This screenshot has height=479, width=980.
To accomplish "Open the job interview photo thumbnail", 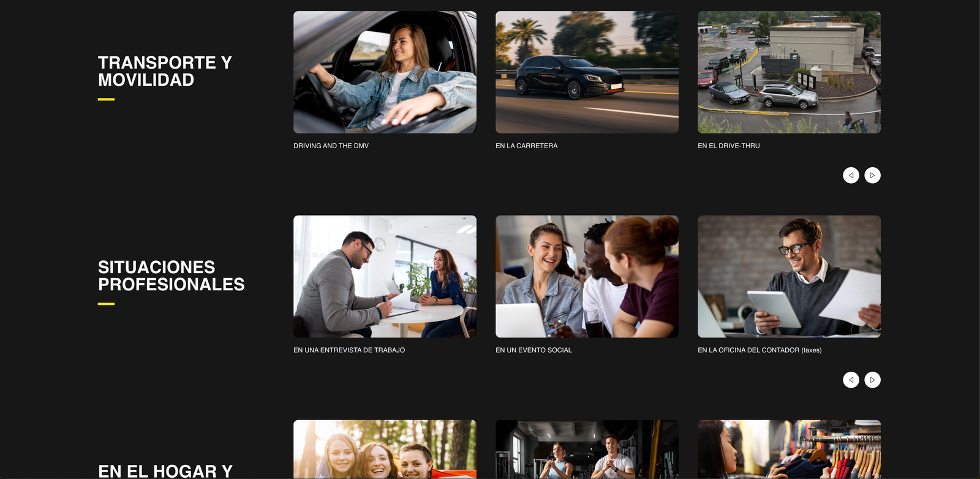I will point(385,276).
